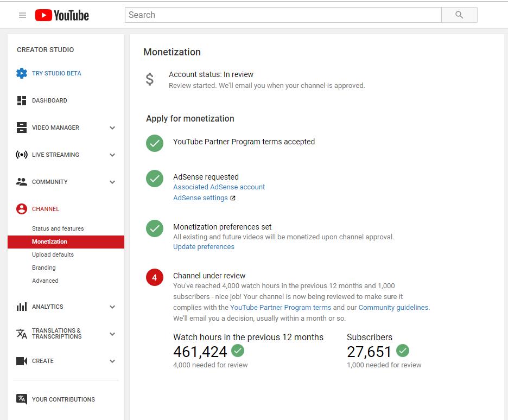The width and height of the screenshot is (508, 420).
Task: Click the Your Contributions label
Action: pos(63,399)
